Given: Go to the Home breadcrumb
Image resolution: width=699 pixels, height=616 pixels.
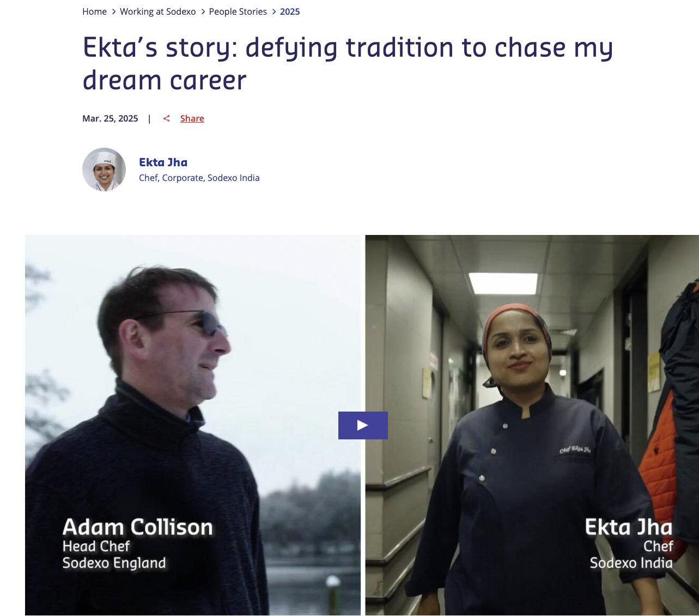Looking at the screenshot, I should coord(94,11).
